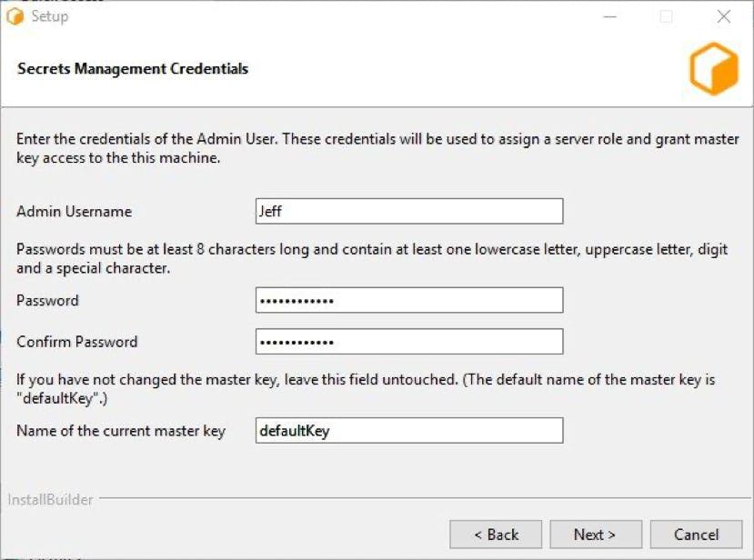Click the Name of the current master key label
Screen dimensions: 754x560
click(x=121, y=431)
